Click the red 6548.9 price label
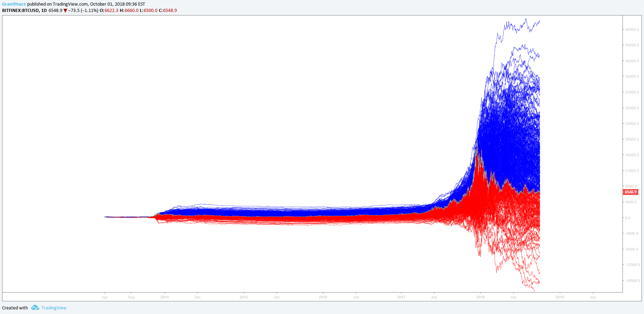The height and width of the screenshot is (314, 644). pos(631,192)
